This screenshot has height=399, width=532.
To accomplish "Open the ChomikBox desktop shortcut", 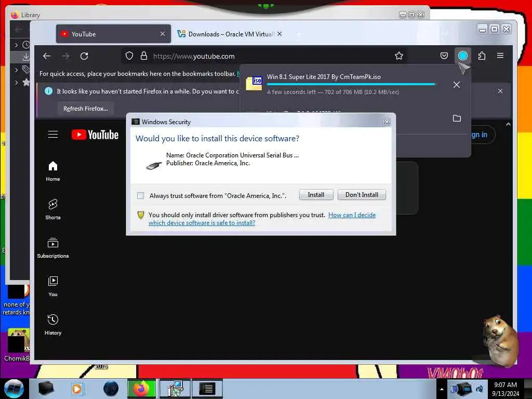I will [x=17, y=344].
